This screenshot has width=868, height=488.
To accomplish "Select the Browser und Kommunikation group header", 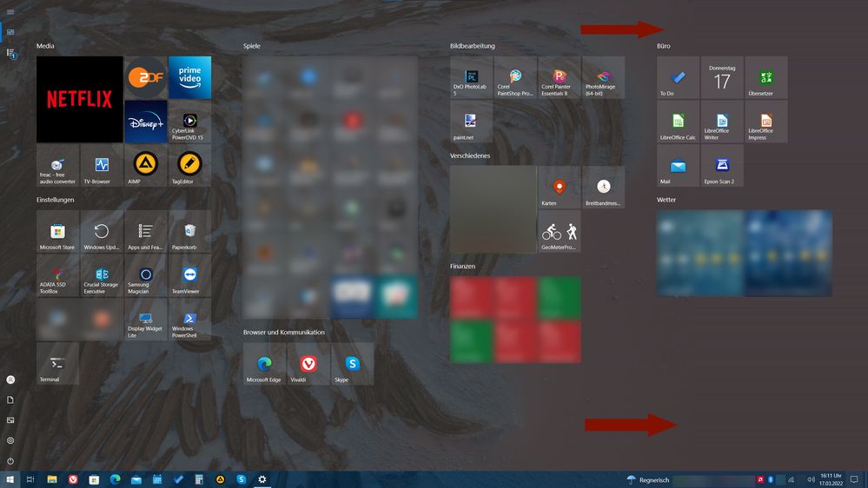I will 284,332.
